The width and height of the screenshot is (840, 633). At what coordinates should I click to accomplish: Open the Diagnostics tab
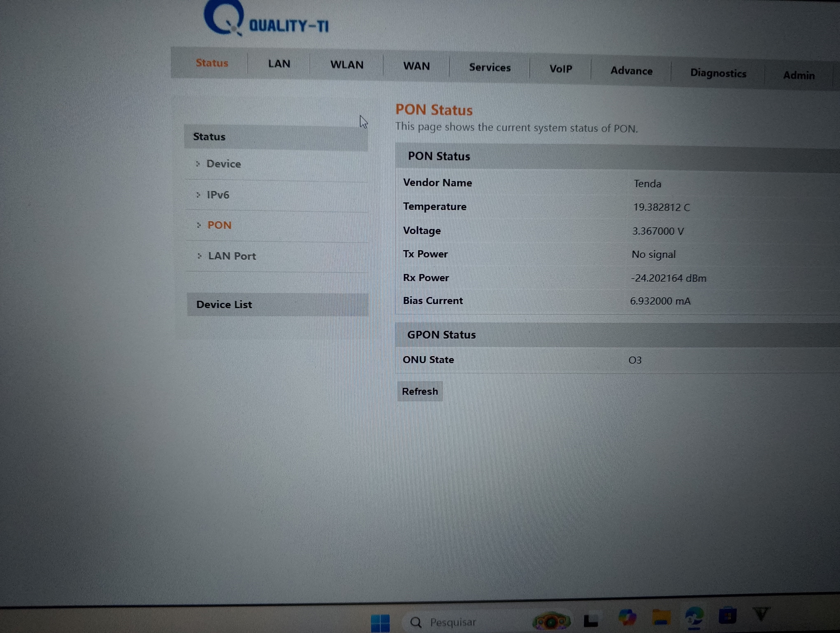click(718, 73)
